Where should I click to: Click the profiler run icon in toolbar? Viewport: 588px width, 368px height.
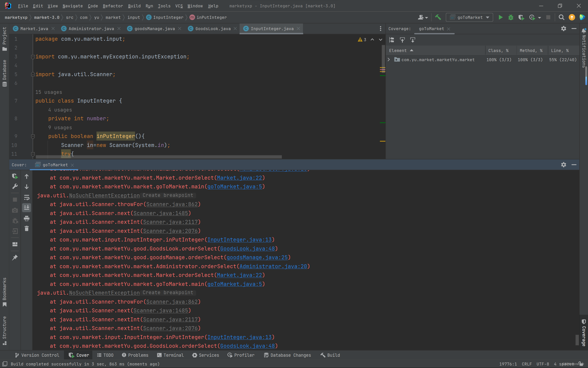pos(532,17)
